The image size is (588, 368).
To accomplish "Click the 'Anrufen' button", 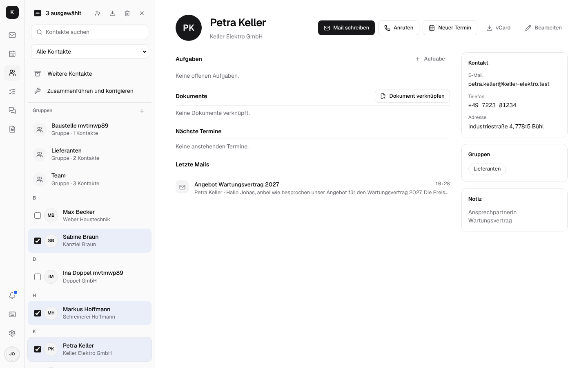I will tap(399, 28).
